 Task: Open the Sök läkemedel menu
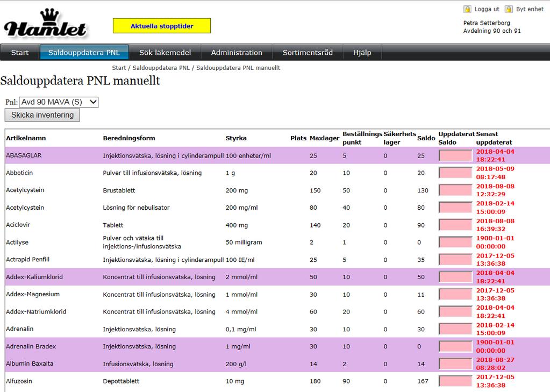[x=165, y=53]
